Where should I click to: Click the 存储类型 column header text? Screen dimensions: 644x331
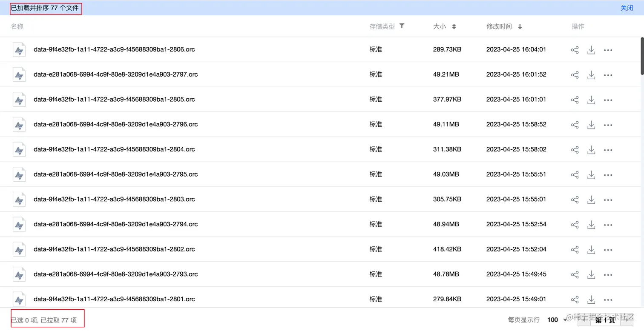click(x=382, y=26)
